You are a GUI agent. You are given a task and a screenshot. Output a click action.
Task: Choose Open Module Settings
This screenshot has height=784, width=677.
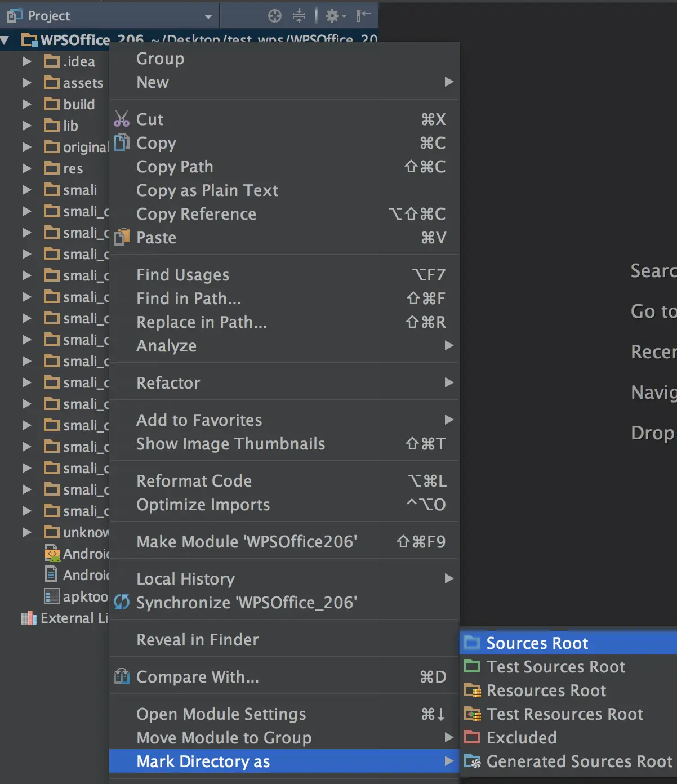pyautogui.click(x=284, y=714)
